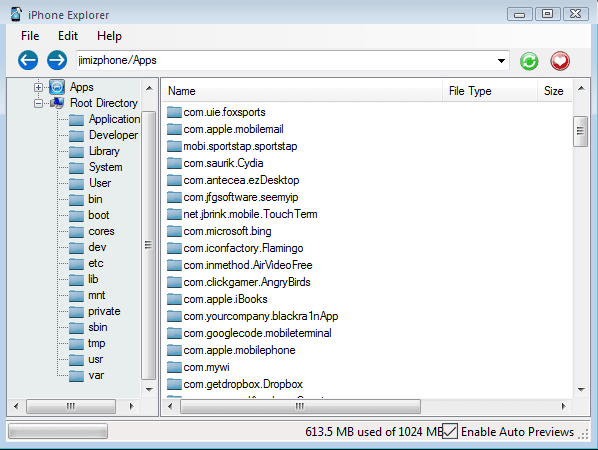This screenshot has height=450, width=598.
Task: Click tree panel scroll up arrow
Action: click(x=149, y=88)
